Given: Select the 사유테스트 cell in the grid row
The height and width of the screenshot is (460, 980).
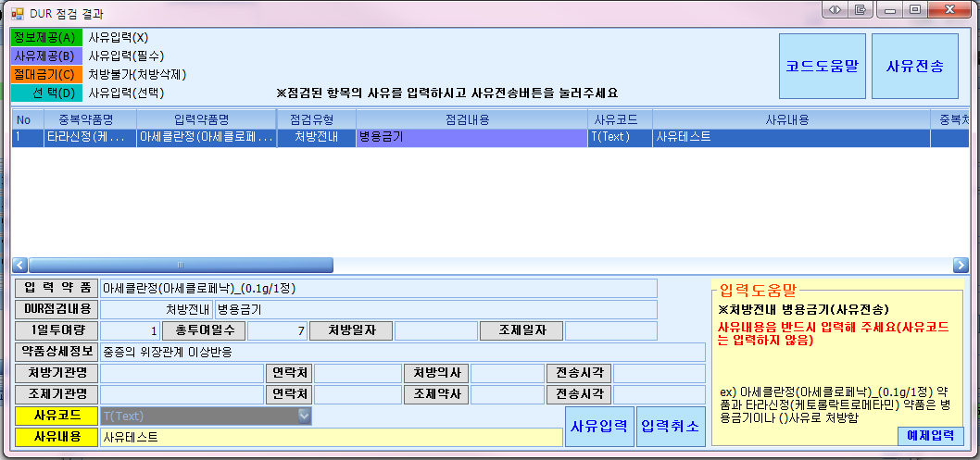Looking at the screenshot, I should (x=791, y=138).
